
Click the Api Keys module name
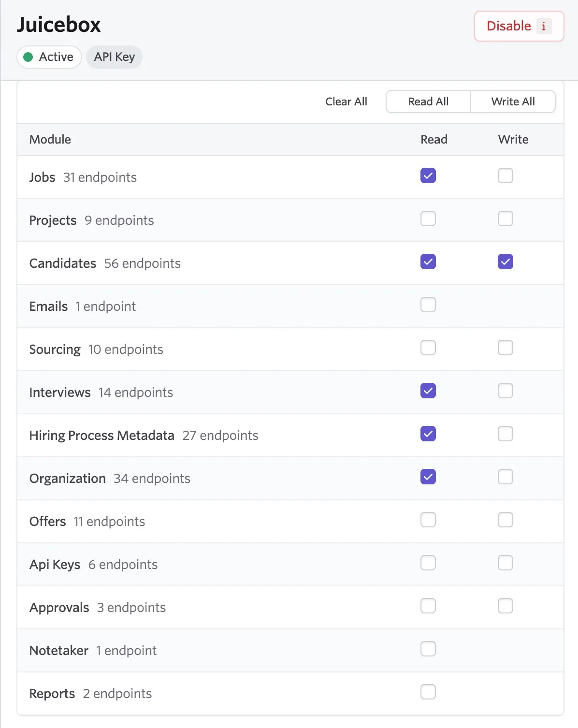coord(55,565)
